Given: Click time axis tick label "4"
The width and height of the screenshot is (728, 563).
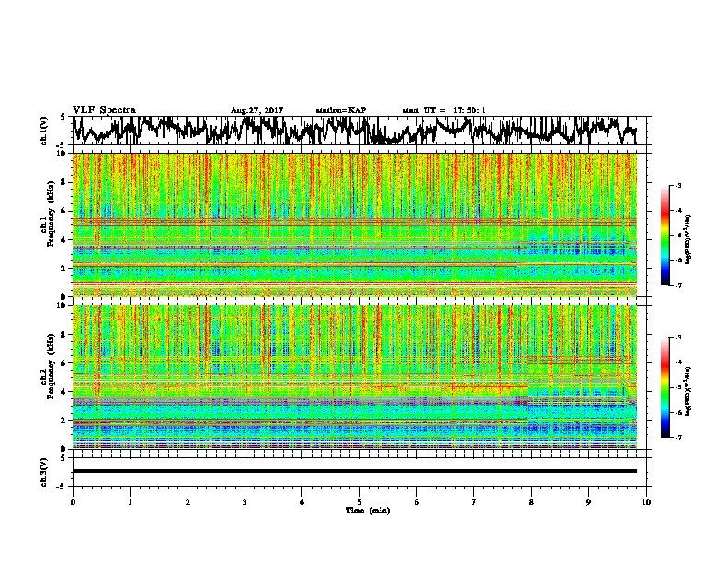Looking at the screenshot, I should 302,501.
